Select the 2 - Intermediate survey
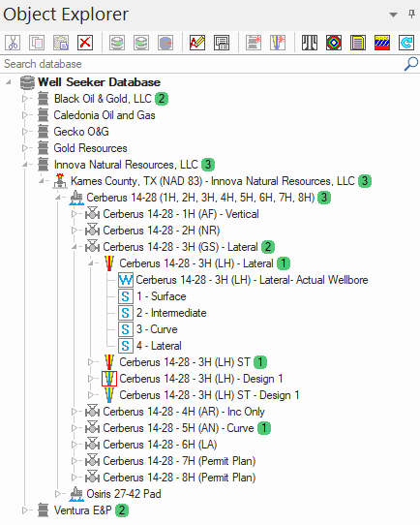Image resolution: width=420 pixels, height=525 pixels. tap(171, 313)
